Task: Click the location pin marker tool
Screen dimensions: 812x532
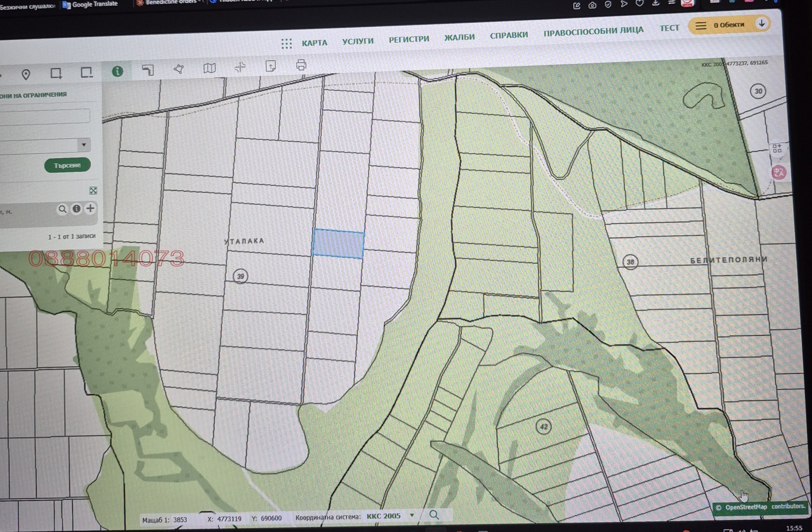Action: point(26,75)
